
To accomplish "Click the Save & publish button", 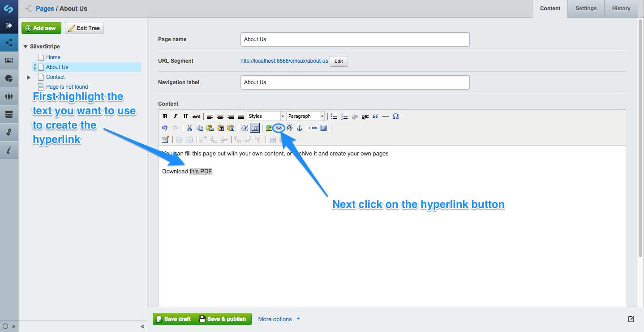I will [x=223, y=319].
